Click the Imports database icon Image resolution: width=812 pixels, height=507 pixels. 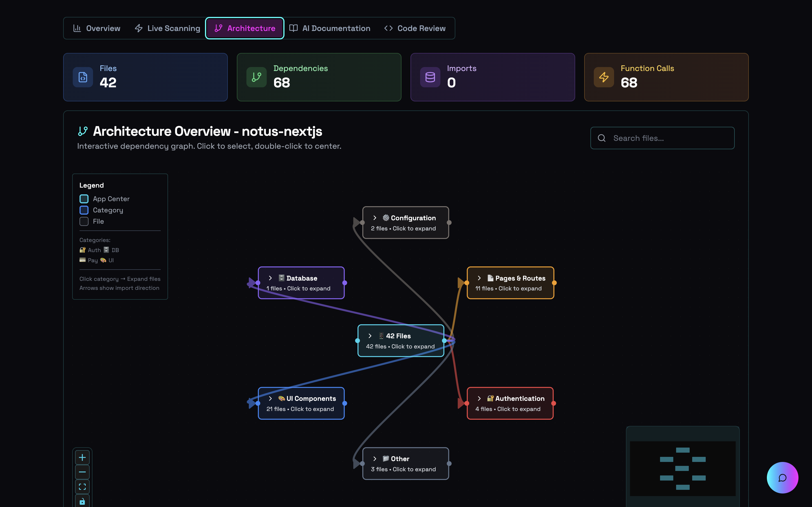430,77
